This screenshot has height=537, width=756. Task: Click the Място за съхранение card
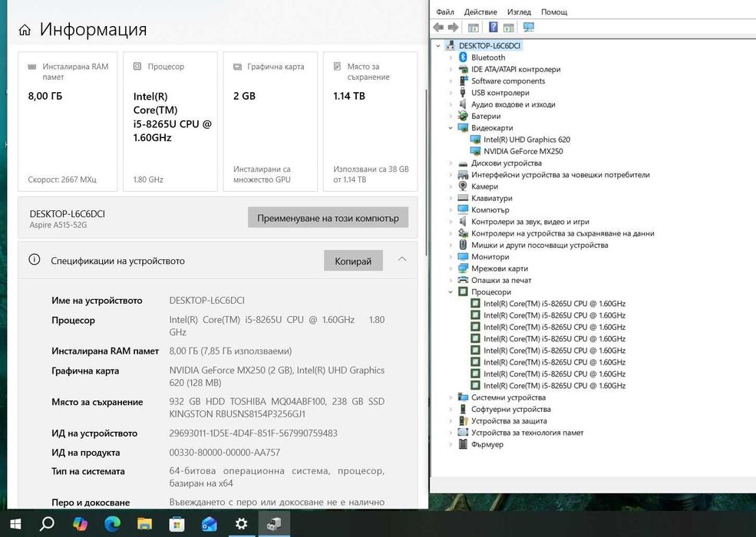(x=370, y=121)
